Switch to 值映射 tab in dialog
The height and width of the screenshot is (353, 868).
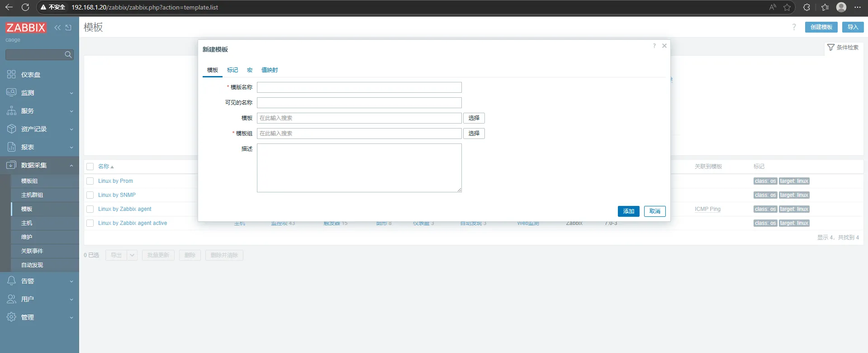tap(270, 70)
